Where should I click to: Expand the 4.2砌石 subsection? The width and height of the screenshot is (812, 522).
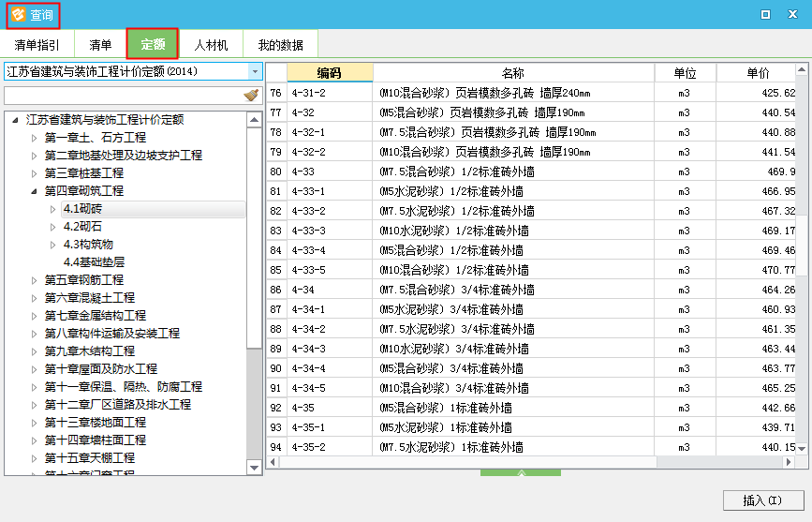(x=53, y=227)
